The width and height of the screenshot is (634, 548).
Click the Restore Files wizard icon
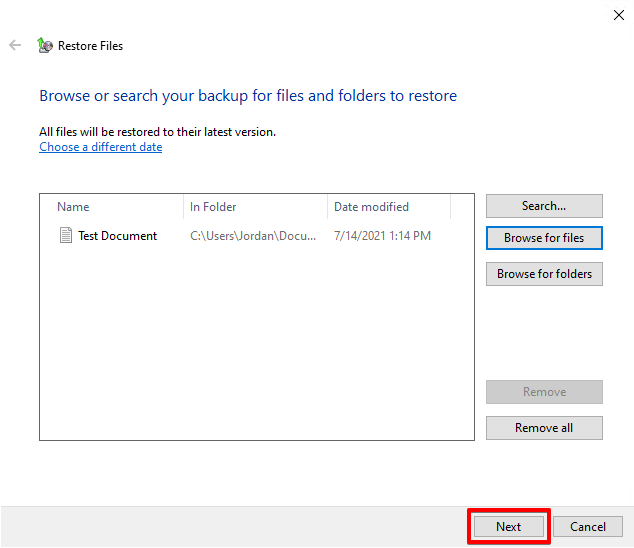44,45
